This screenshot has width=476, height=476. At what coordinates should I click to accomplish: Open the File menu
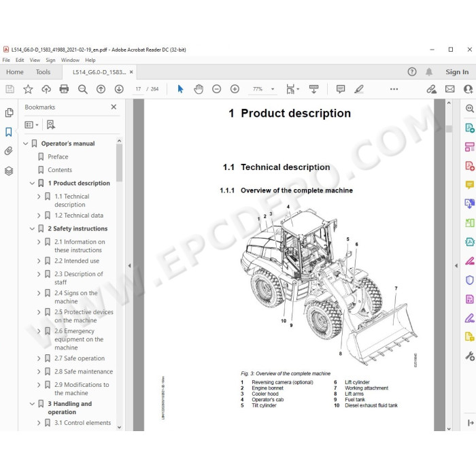tap(6, 60)
